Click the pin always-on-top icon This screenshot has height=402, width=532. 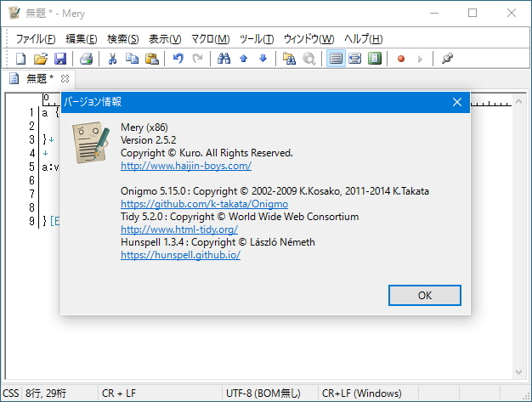coord(447,59)
